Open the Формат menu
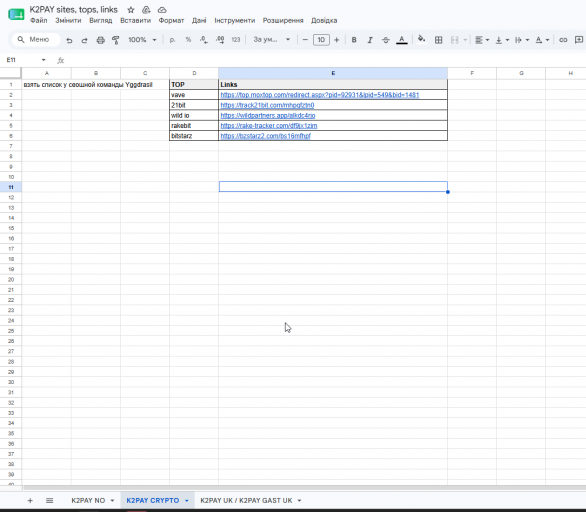Image resolution: width=586 pixels, height=512 pixels. pos(171,21)
